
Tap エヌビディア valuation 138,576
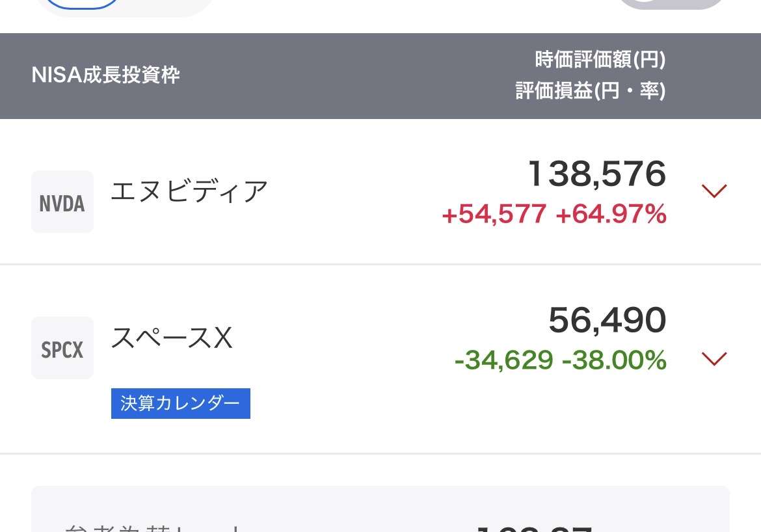coord(597,174)
